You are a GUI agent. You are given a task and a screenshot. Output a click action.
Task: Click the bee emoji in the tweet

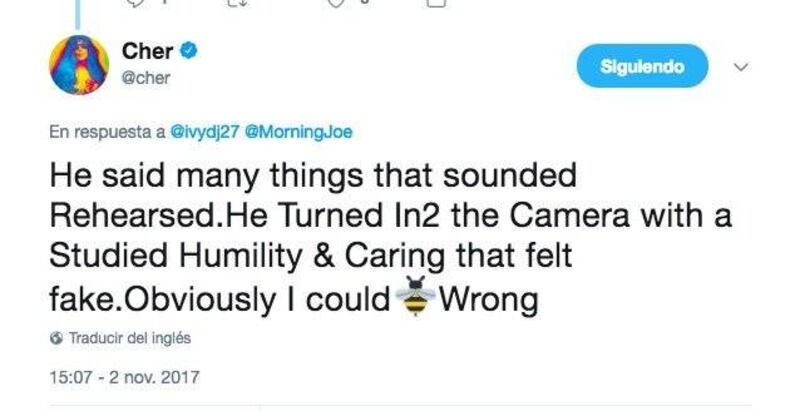[411, 298]
